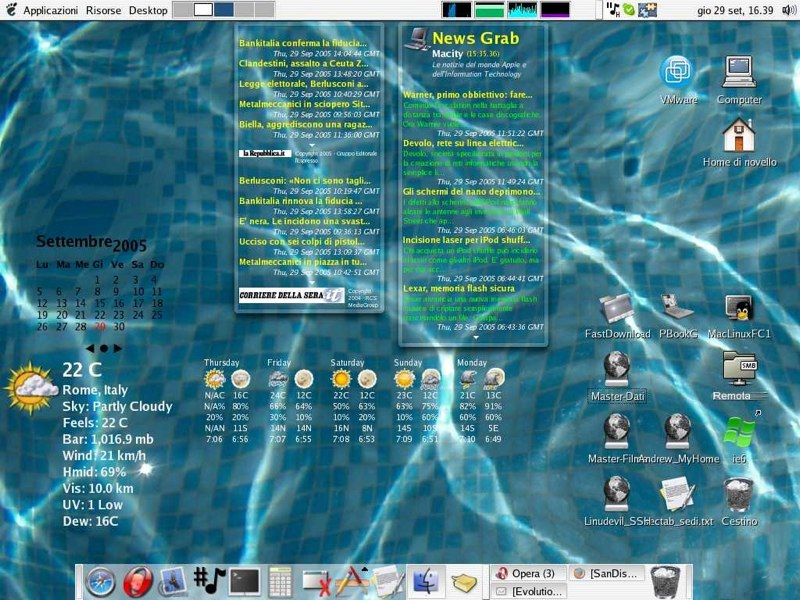Expand la Repubblica headlines with the down arrow
The height and width of the screenshot is (600, 800).
312,145
